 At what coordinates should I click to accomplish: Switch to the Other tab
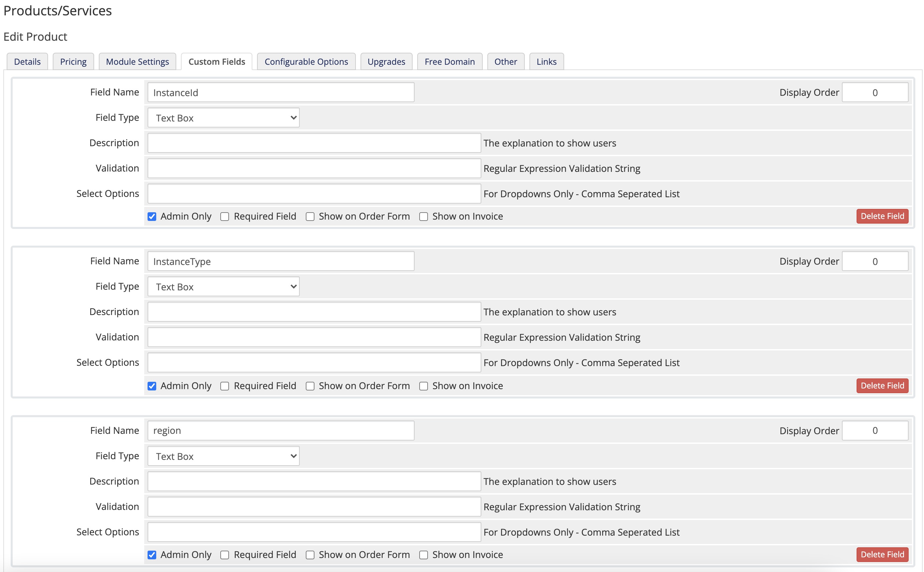pos(505,61)
